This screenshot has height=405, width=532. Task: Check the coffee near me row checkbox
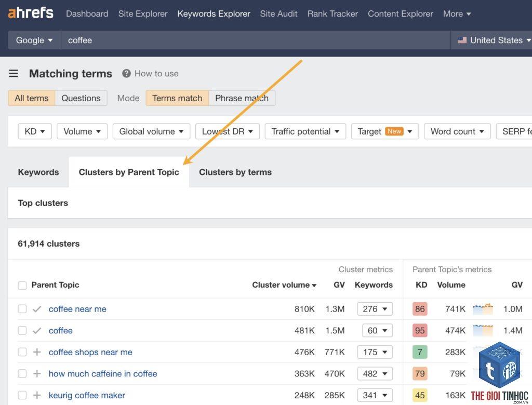22,309
